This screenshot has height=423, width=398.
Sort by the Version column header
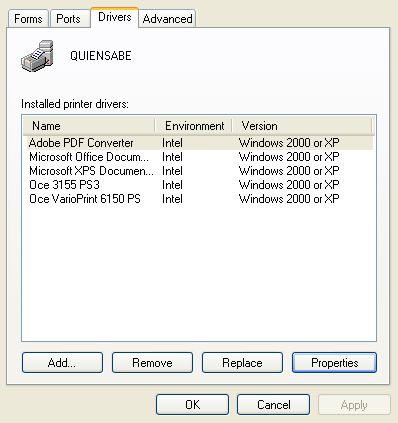[302, 126]
